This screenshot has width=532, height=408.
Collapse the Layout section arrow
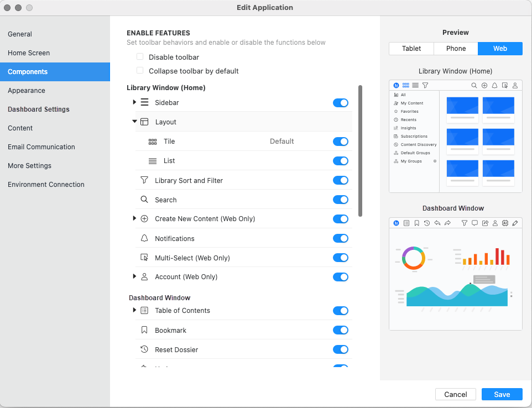click(x=134, y=122)
